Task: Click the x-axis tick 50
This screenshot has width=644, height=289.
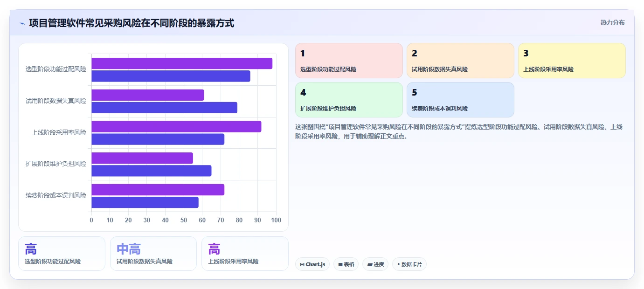Action: [184, 220]
